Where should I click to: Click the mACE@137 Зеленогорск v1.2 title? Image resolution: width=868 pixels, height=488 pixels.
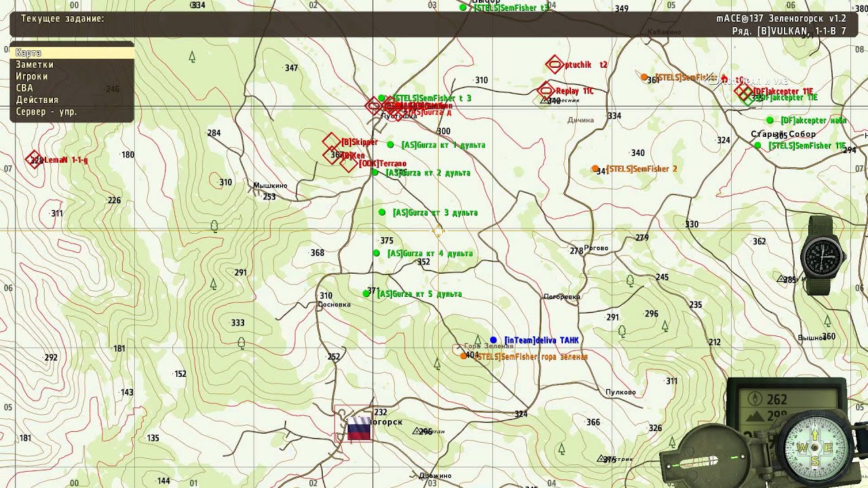click(781, 19)
